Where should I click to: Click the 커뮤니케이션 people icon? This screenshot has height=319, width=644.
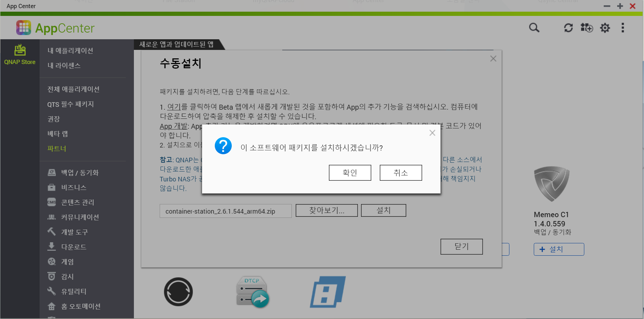coord(52,217)
